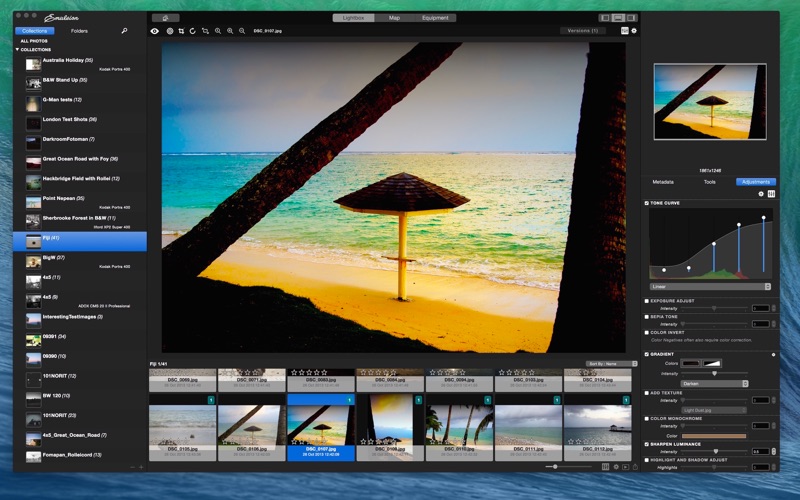
Task: Enable the Sepia Tone checkbox
Action: [x=647, y=317]
